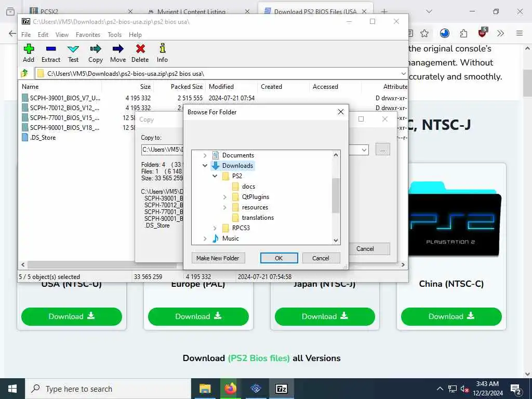Viewport: 532px width, 399px height.
Task: Select the Music folder in tree
Action: click(230, 238)
